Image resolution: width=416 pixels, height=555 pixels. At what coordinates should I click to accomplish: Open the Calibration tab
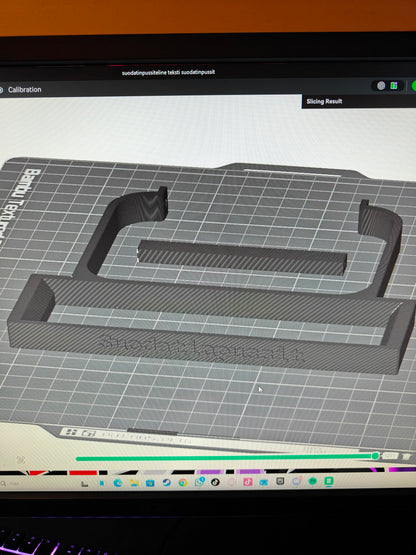[x=24, y=90]
